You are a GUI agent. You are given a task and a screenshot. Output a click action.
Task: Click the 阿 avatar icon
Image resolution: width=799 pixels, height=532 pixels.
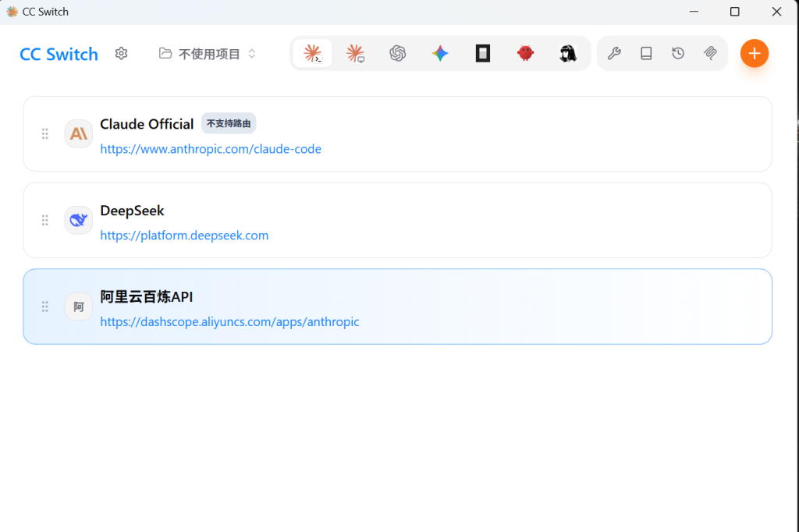tap(79, 307)
